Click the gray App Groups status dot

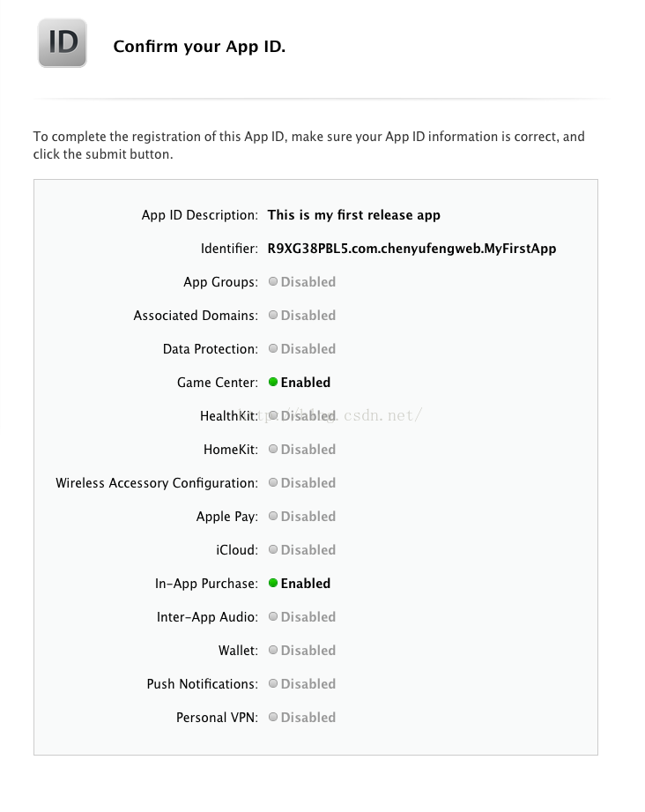[273, 282]
